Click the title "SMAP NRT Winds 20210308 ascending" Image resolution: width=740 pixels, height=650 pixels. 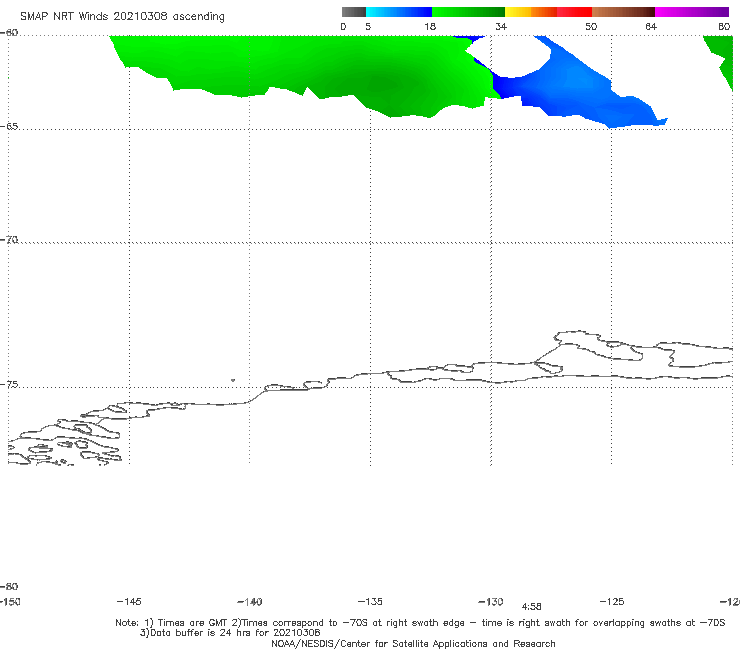[x=122, y=16]
